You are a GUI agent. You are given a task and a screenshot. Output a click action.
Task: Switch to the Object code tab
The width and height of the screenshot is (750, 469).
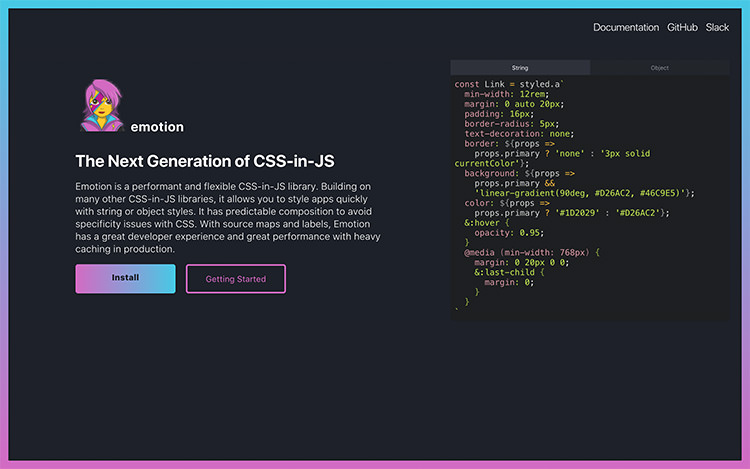[660, 67]
